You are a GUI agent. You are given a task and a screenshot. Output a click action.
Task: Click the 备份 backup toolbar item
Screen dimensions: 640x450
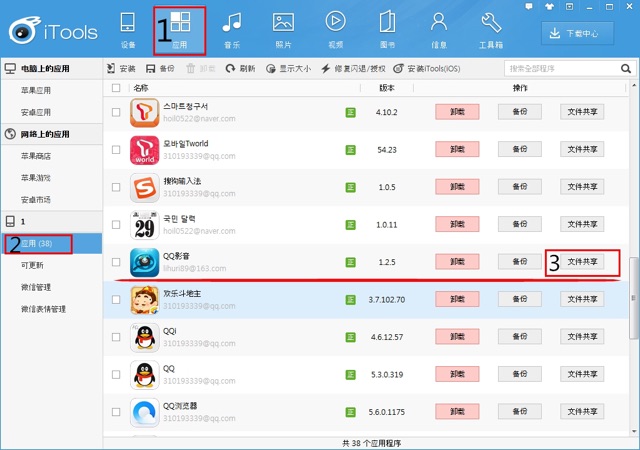pyautogui.click(x=160, y=69)
